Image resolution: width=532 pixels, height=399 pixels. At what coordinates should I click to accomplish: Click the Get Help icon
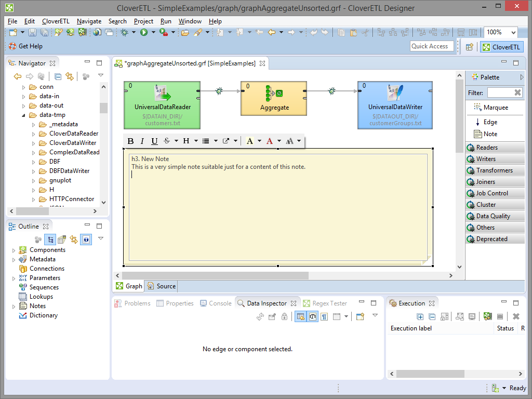point(12,46)
